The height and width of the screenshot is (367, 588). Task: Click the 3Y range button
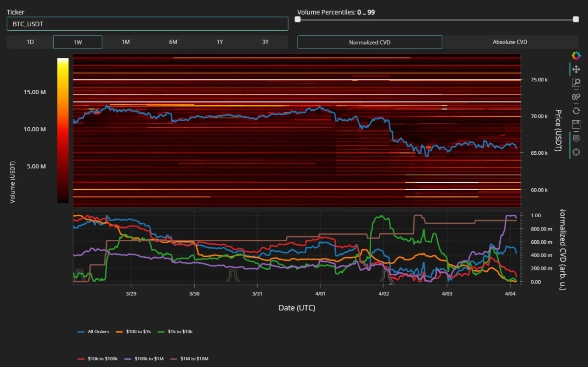coord(265,42)
